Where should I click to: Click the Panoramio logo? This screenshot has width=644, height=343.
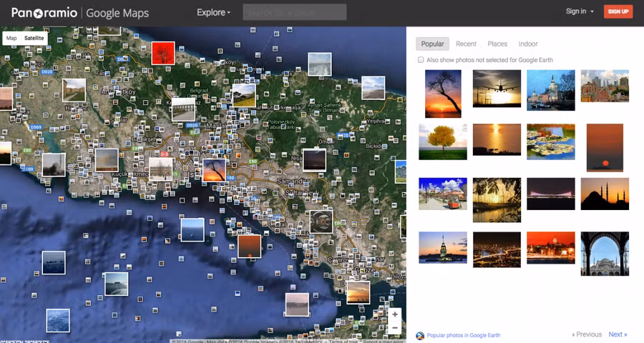click(44, 12)
